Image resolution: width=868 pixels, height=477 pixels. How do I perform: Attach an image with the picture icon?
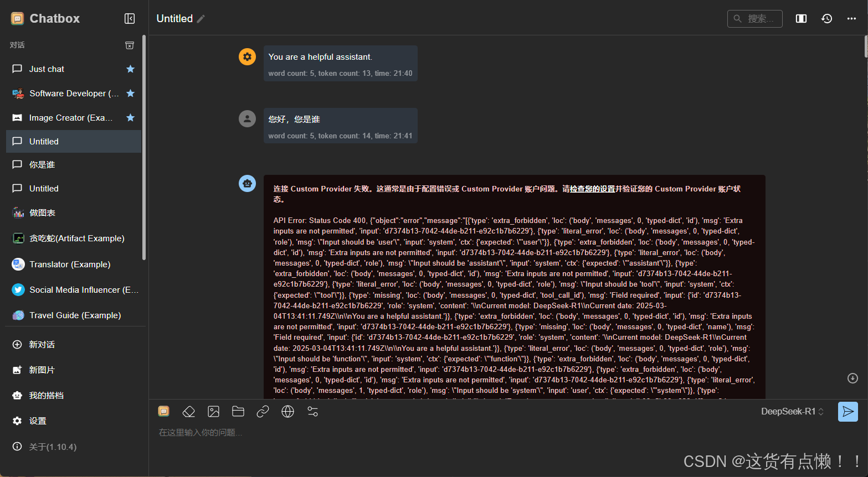[x=213, y=411]
